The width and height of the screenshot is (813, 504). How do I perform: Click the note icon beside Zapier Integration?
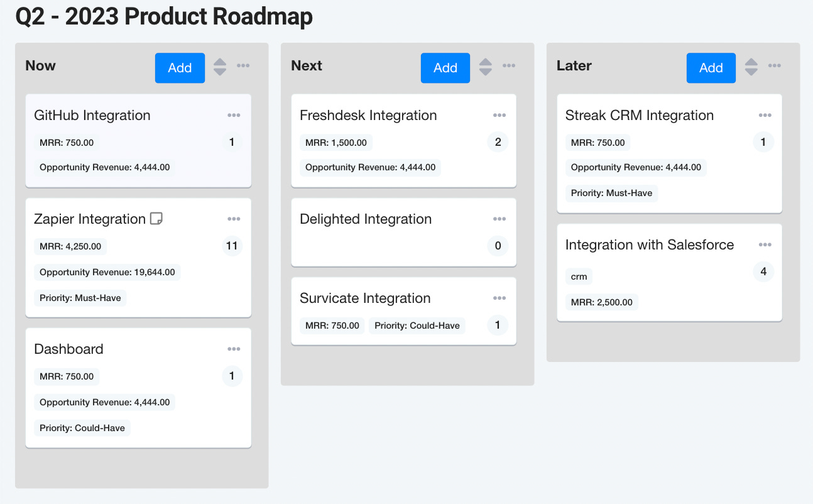point(156,219)
